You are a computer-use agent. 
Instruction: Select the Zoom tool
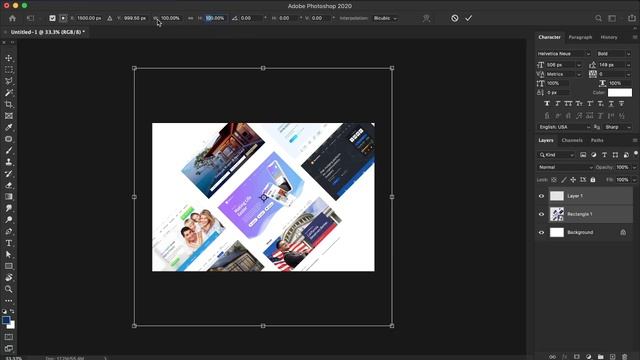click(9, 289)
